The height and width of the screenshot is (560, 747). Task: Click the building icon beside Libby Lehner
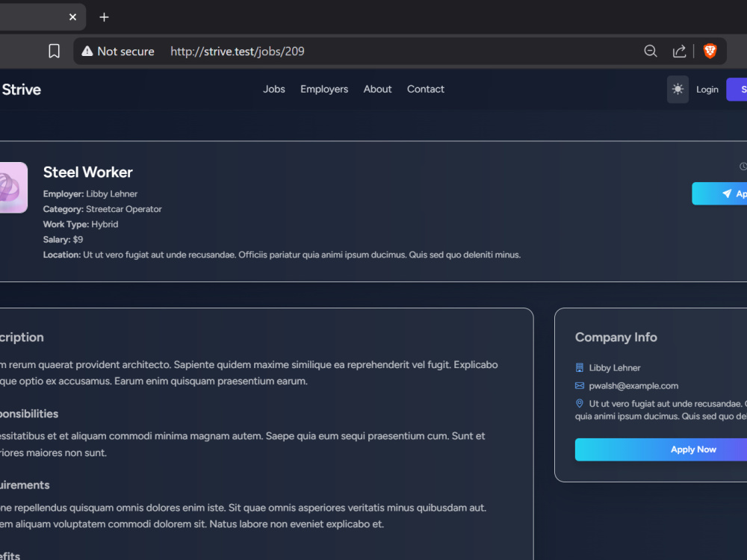[x=580, y=367]
